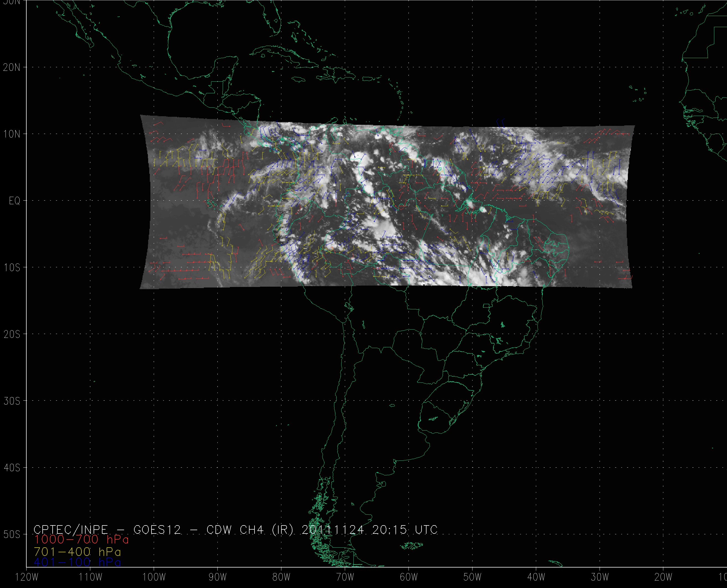Click the red 1000-700 hPa legend label
Viewport: 727px width, 588px height.
click(81, 539)
